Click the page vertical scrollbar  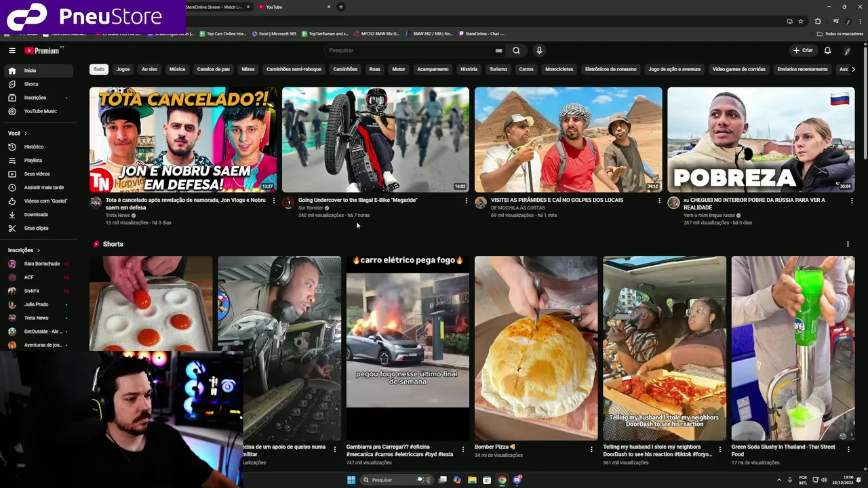pyautogui.click(x=865, y=102)
